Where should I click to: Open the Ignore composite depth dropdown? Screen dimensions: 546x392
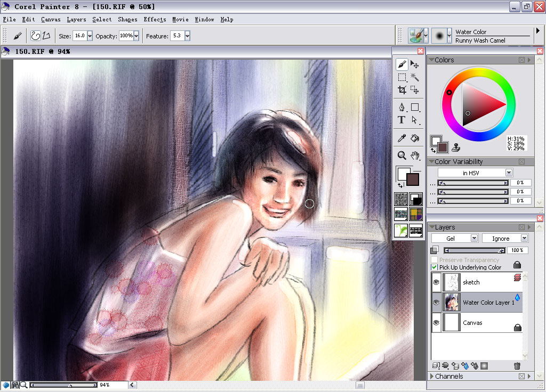point(524,238)
